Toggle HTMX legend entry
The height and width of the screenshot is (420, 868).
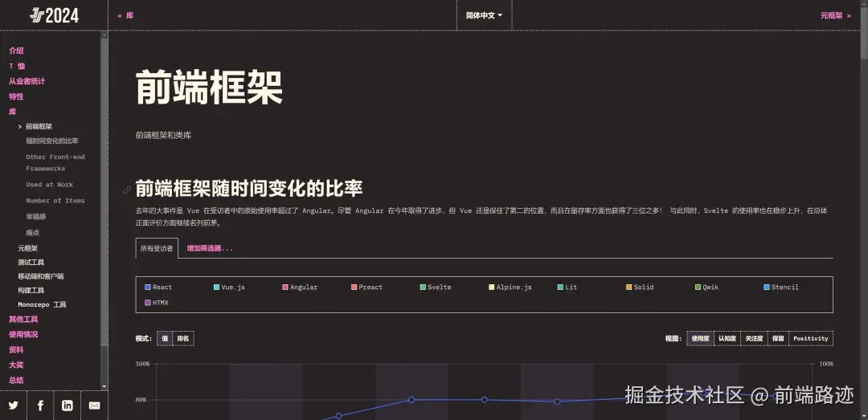pyautogui.click(x=157, y=303)
